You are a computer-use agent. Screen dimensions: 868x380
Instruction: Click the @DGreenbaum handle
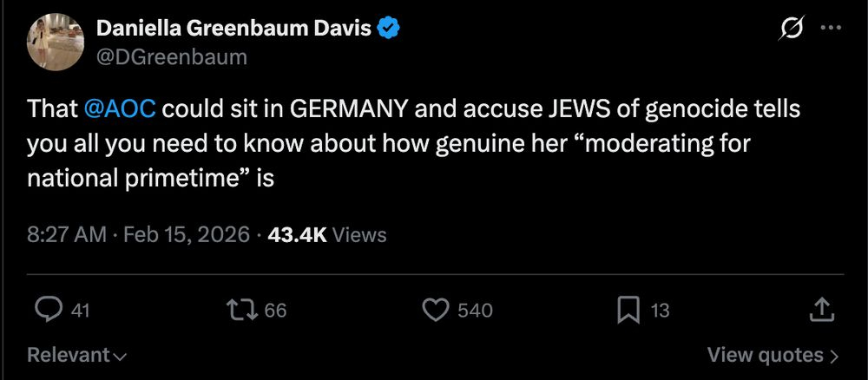pyautogui.click(x=172, y=56)
